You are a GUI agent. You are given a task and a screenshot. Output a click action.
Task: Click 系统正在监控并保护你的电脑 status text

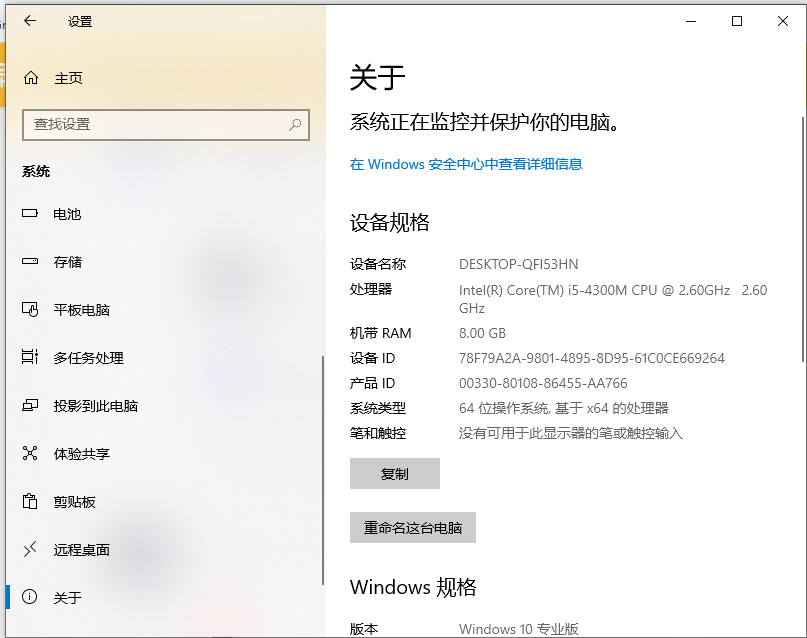click(x=484, y=122)
